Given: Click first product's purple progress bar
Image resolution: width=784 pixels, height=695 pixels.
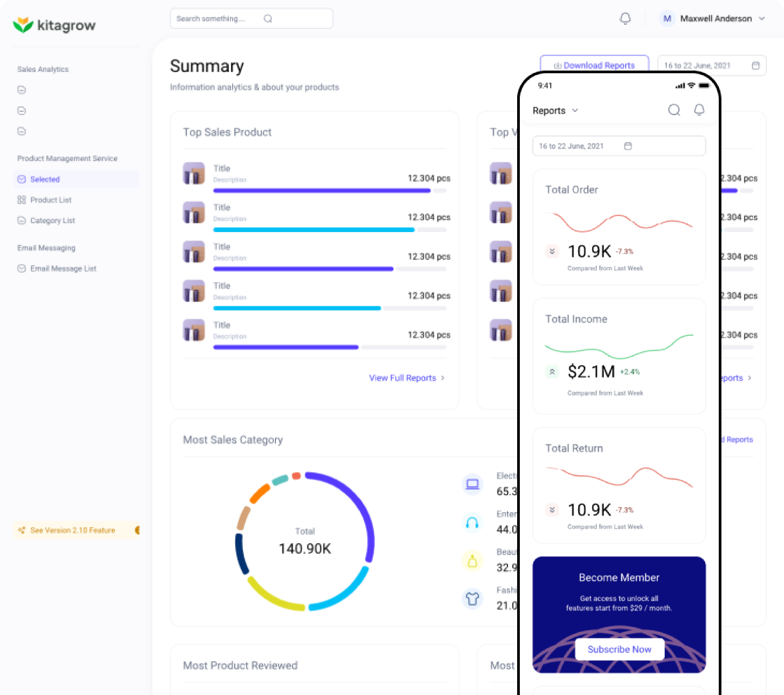Looking at the screenshot, I should (x=322, y=190).
